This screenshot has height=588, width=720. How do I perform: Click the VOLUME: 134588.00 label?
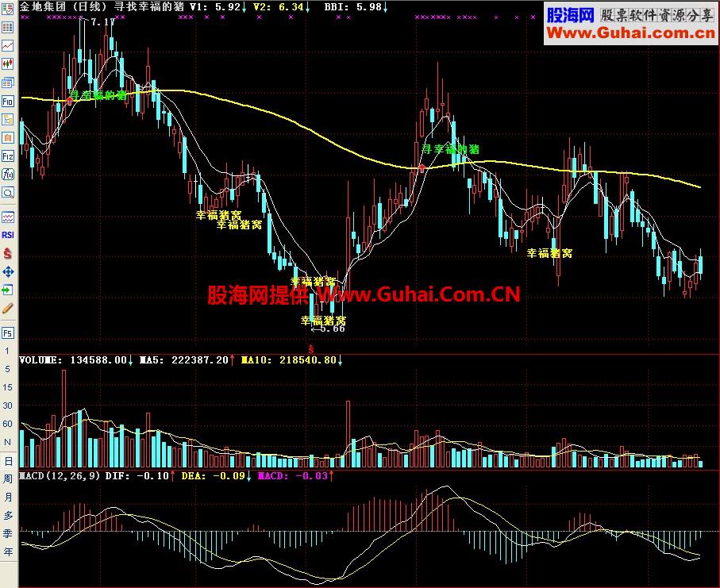[x=75, y=360]
